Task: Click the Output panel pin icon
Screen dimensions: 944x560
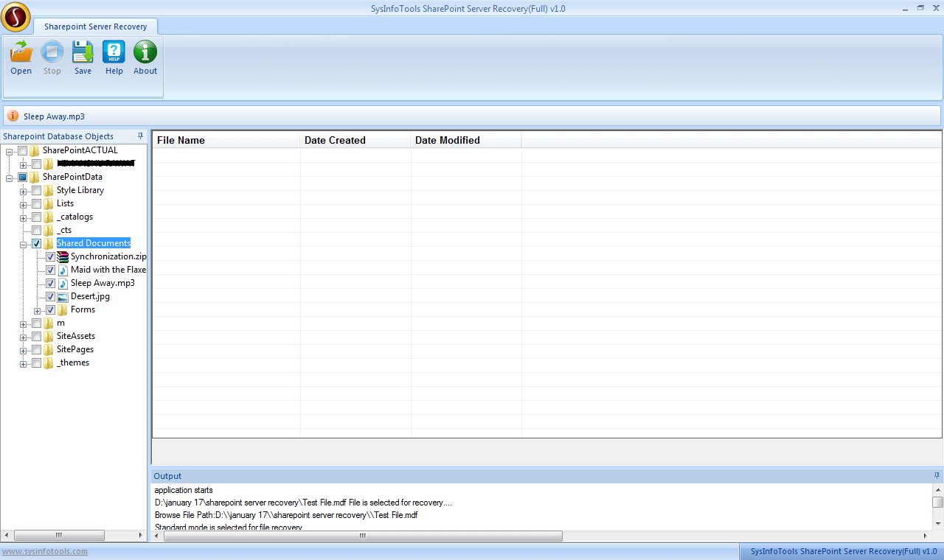Action: tap(937, 476)
